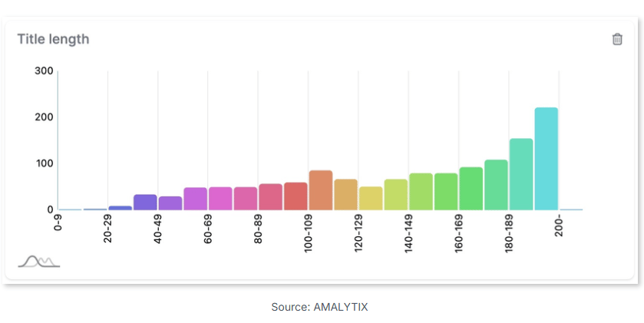The height and width of the screenshot is (323, 644).
Task: Click the light green 140-149 bar
Action: 421,192
